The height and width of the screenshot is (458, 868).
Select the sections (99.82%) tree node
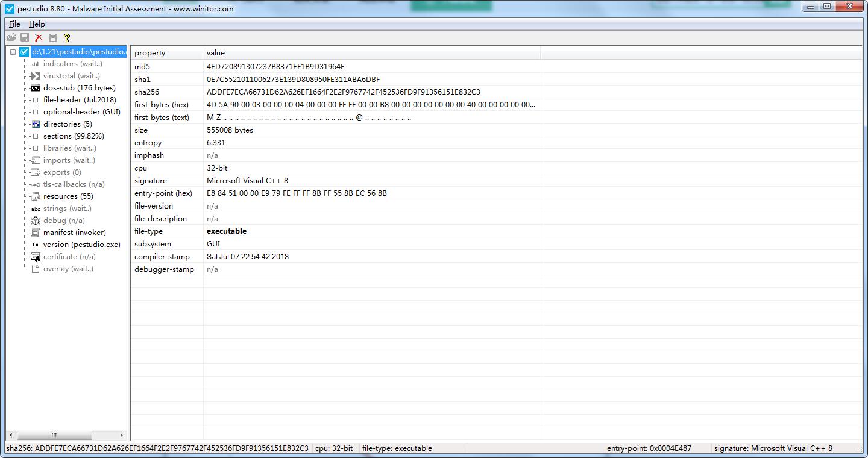pos(74,136)
